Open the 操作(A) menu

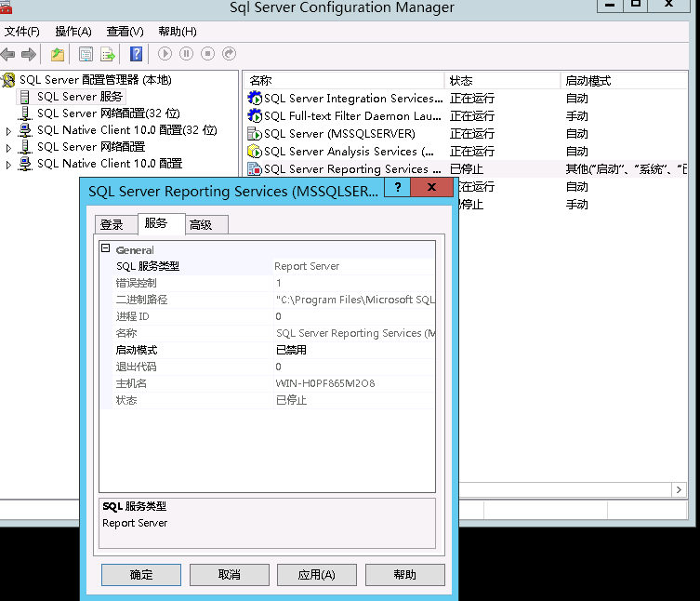73,32
